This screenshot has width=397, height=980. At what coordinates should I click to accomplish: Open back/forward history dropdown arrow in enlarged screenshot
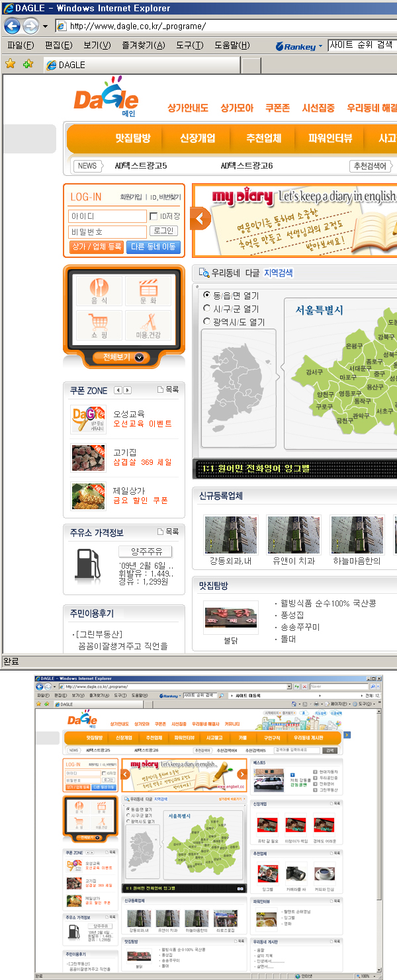tap(45, 26)
